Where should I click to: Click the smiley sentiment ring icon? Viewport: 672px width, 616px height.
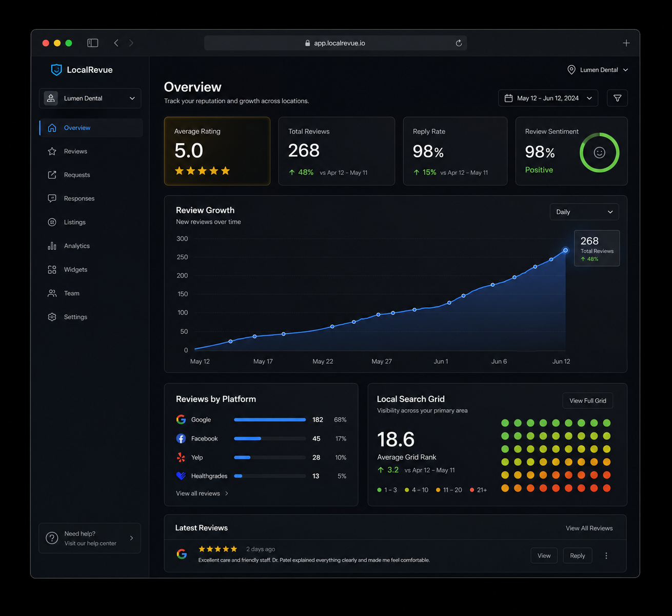click(599, 152)
